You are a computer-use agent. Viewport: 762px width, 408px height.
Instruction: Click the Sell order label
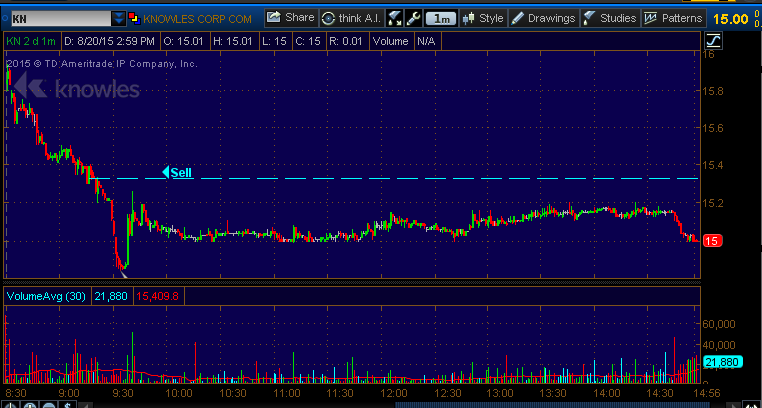tap(180, 172)
